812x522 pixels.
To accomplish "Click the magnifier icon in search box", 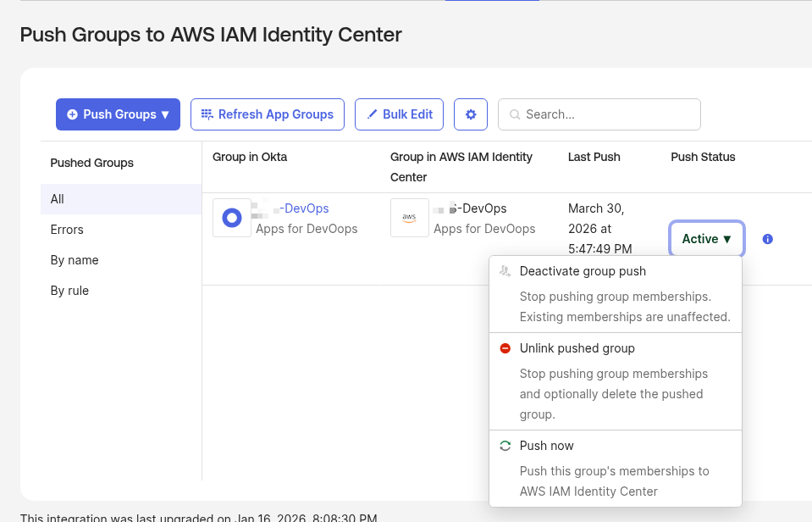I will (515, 114).
